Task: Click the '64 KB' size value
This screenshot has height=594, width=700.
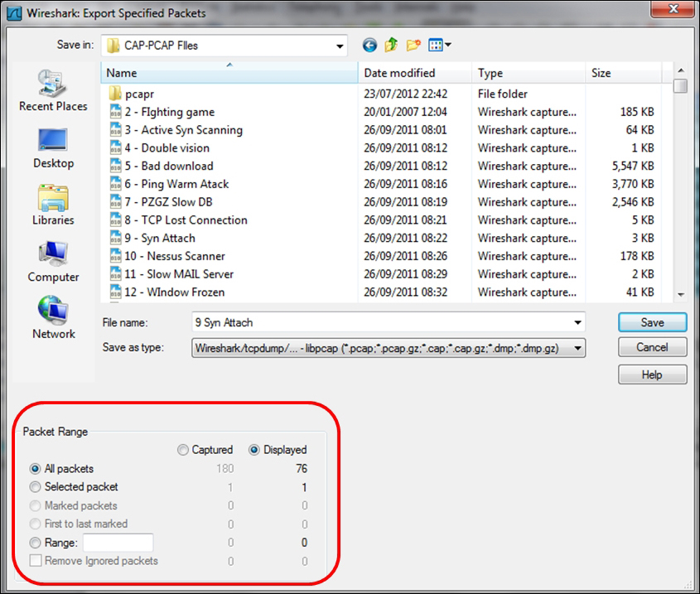Action: tap(640, 130)
